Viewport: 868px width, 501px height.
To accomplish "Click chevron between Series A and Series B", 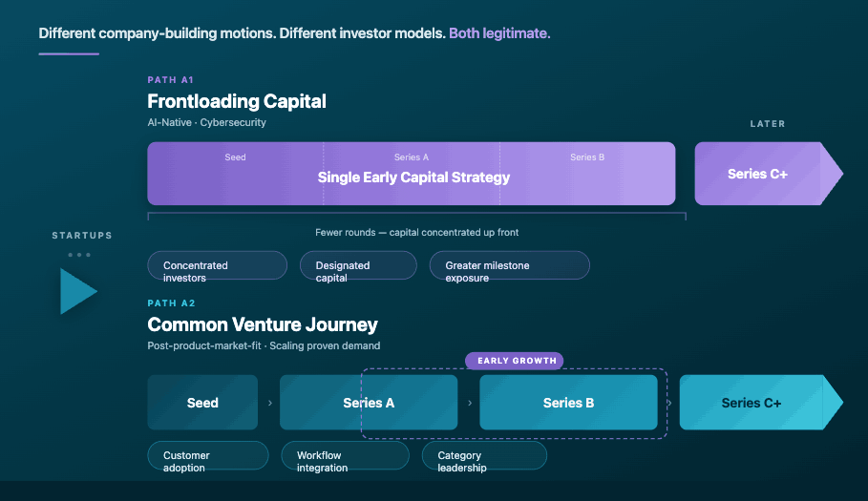I will [x=470, y=403].
